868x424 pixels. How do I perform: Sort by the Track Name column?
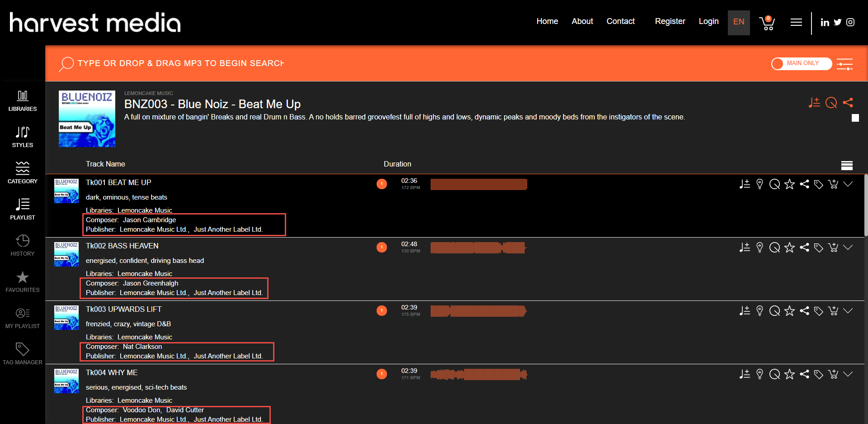[x=105, y=164]
